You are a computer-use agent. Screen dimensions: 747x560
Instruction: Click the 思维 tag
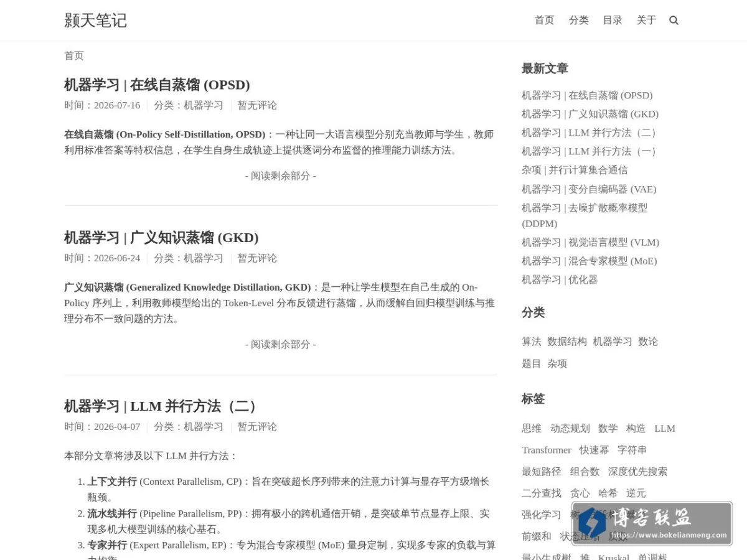point(532,428)
